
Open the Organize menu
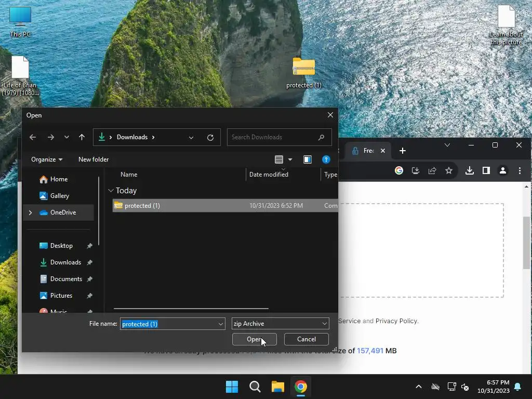pyautogui.click(x=46, y=159)
